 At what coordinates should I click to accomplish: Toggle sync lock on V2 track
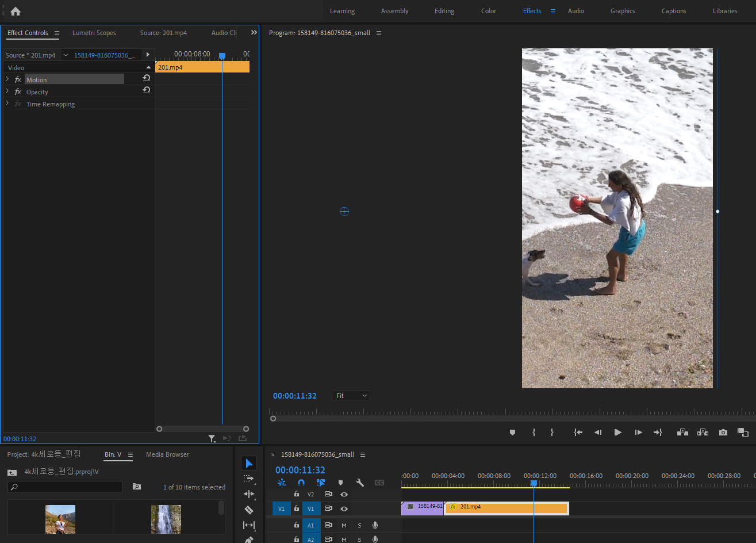point(328,494)
